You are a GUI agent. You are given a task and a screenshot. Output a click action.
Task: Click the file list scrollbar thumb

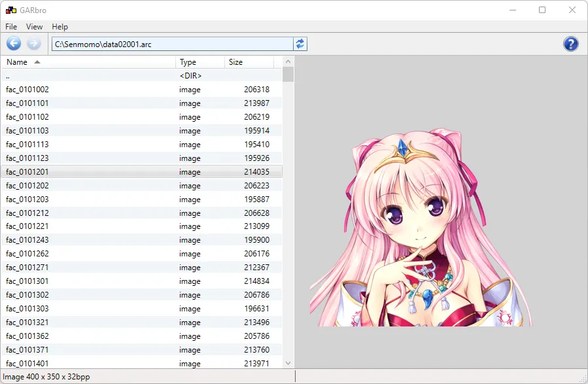[x=288, y=75]
